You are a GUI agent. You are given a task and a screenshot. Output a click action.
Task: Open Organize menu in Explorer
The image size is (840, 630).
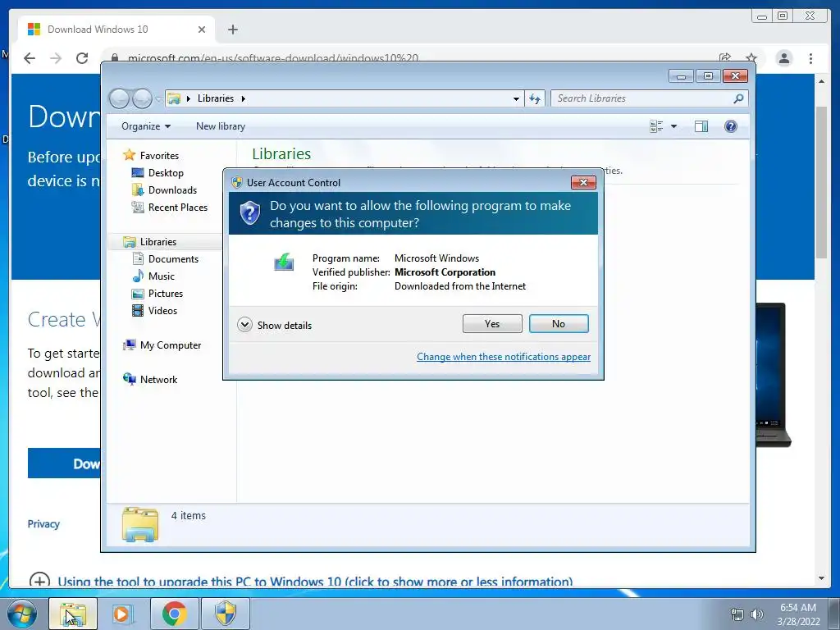[146, 126]
